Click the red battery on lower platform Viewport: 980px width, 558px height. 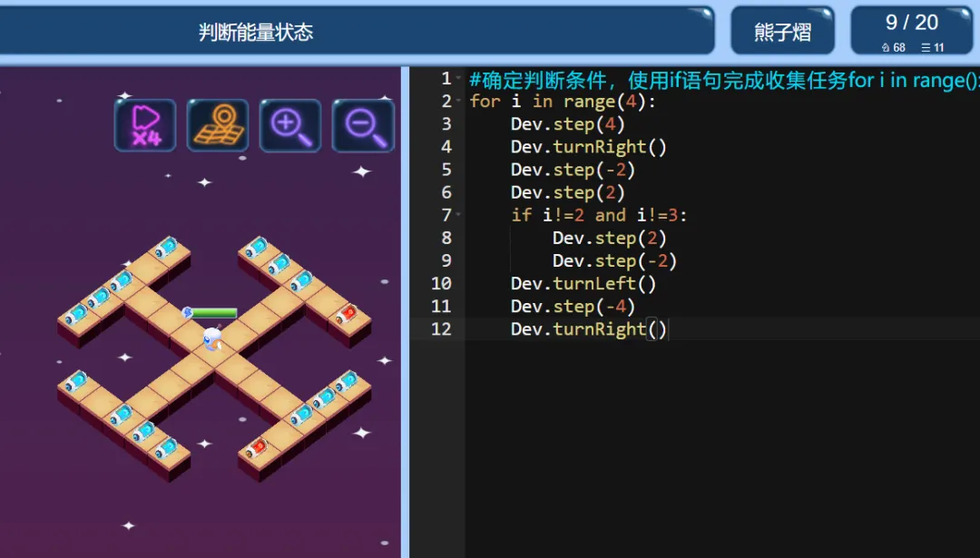[x=257, y=447]
